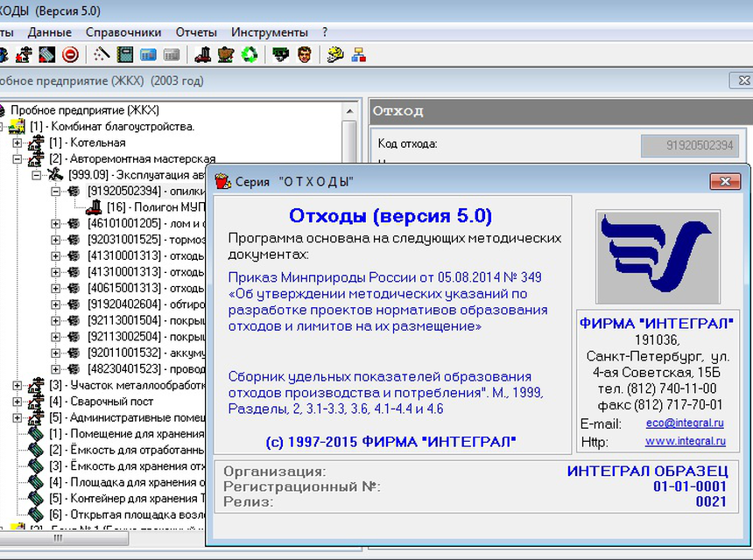Click the brown waste pile toolbar icon
The height and width of the screenshot is (560, 753).
[x=226, y=55]
